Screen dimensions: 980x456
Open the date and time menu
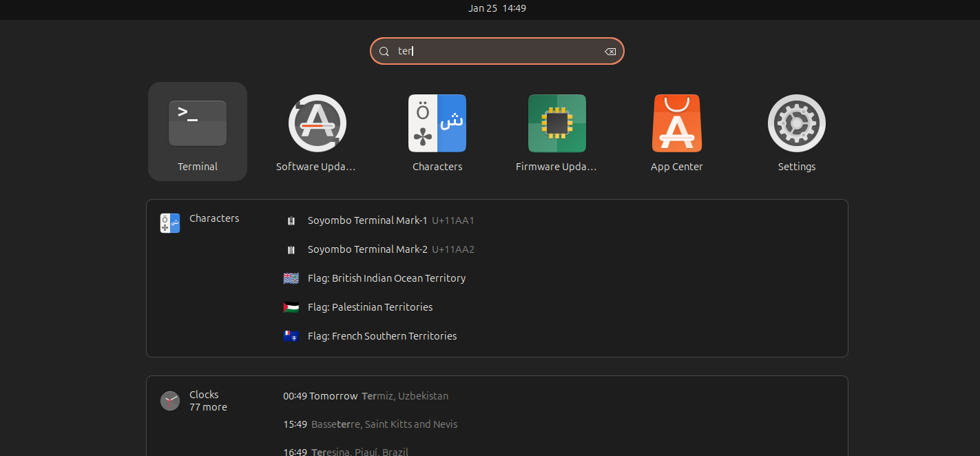coord(497,8)
